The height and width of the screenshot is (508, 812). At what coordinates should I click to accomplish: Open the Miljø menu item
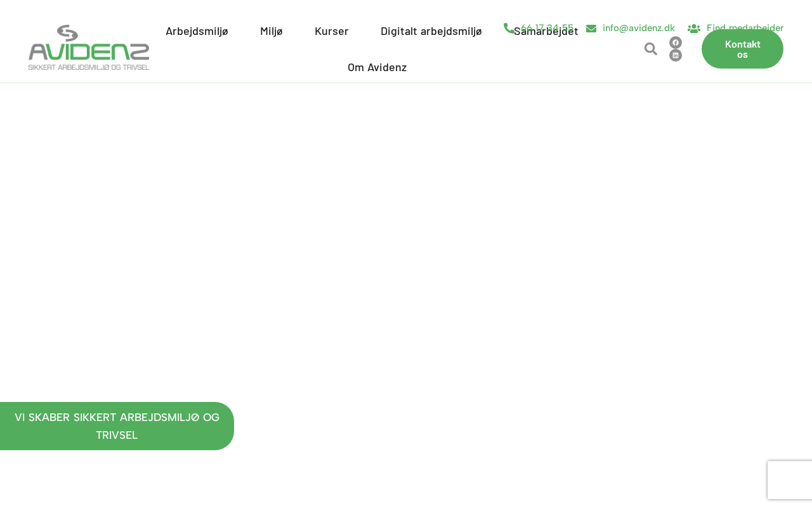(272, 31)
